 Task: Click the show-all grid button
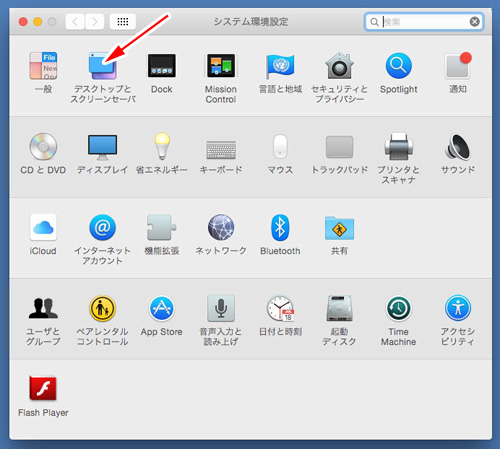pyautogui.click(x=123, y=22)
